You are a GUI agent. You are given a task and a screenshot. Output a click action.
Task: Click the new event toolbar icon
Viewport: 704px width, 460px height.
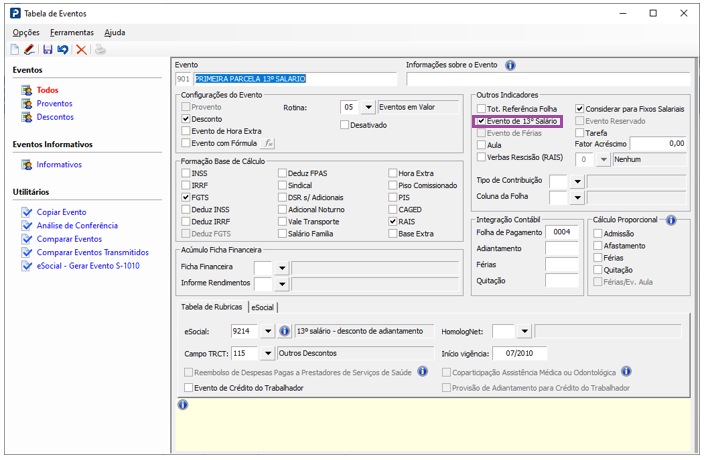[14, 49]
